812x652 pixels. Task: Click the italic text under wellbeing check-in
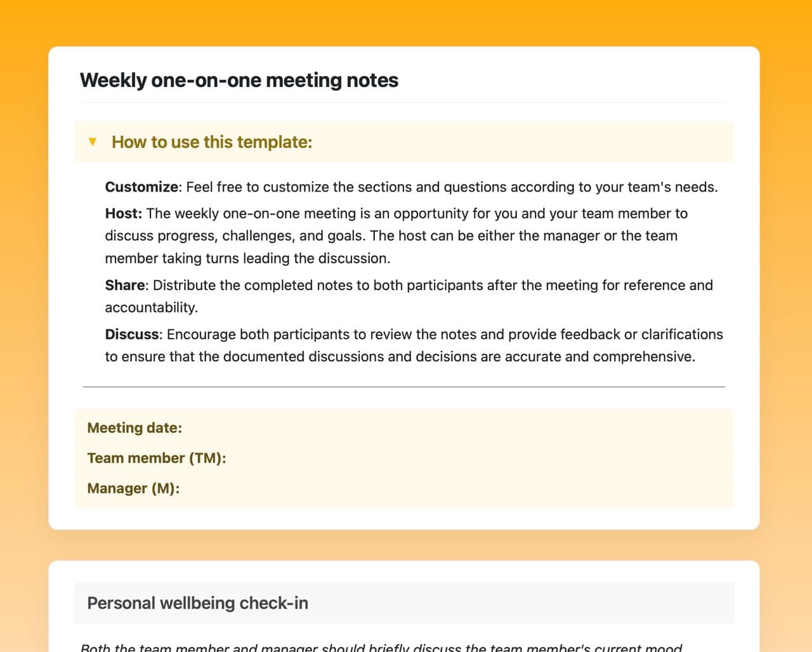pos(381,647)
